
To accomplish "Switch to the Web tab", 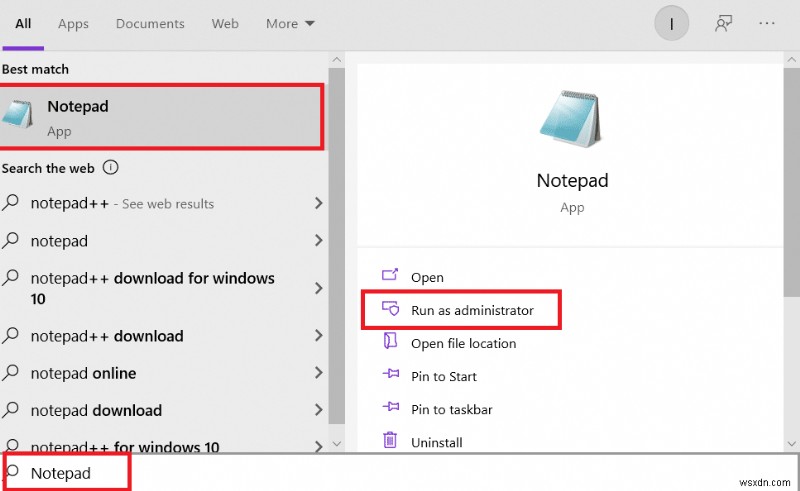I will (x=225, y=24).
